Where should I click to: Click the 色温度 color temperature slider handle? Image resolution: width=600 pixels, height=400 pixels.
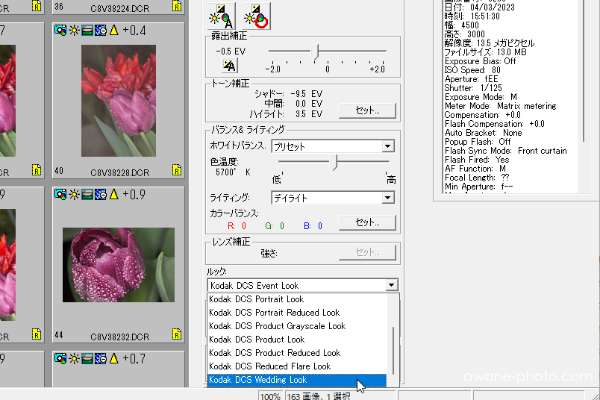[x=334, y=162]
